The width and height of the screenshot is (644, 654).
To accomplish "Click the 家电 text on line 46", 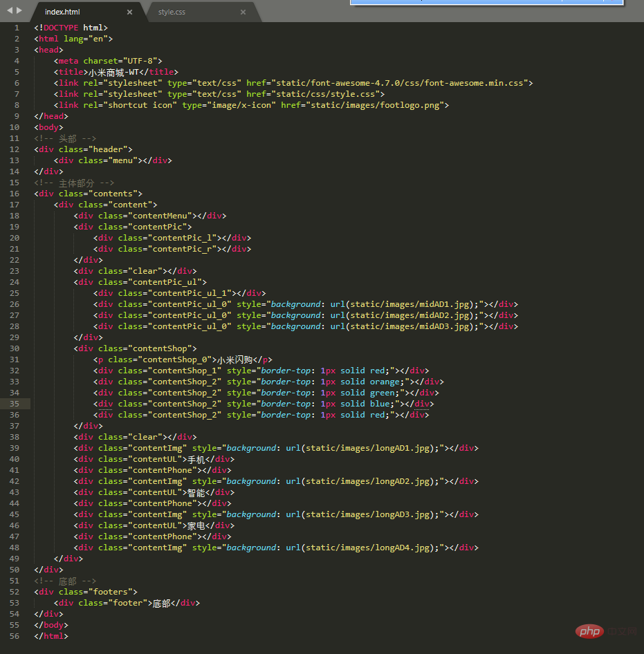I will coord(196,526).
